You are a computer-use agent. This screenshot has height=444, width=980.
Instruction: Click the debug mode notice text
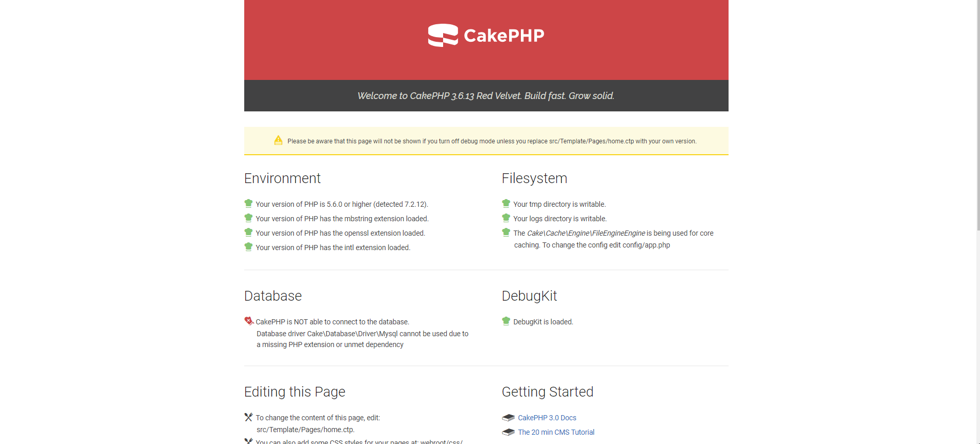pos(492,141)
